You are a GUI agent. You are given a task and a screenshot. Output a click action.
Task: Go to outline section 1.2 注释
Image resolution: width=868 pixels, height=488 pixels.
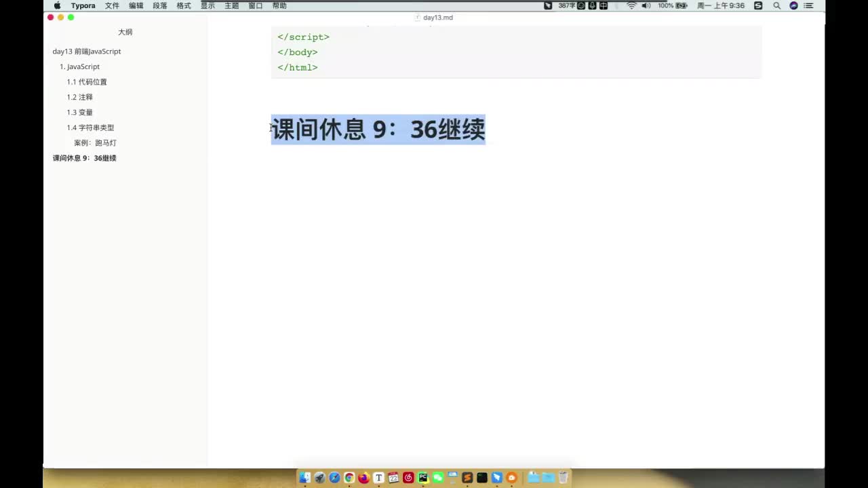(x=80, y=97)
